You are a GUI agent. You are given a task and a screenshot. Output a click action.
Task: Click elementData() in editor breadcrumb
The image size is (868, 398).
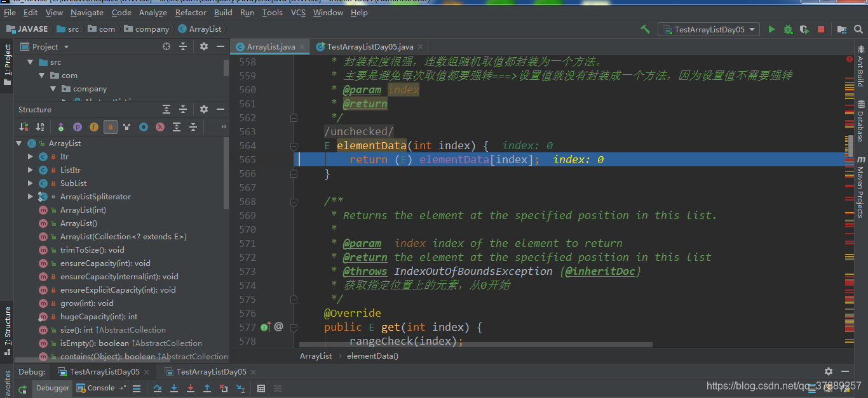pyautogui.click(x=372, y=356)
